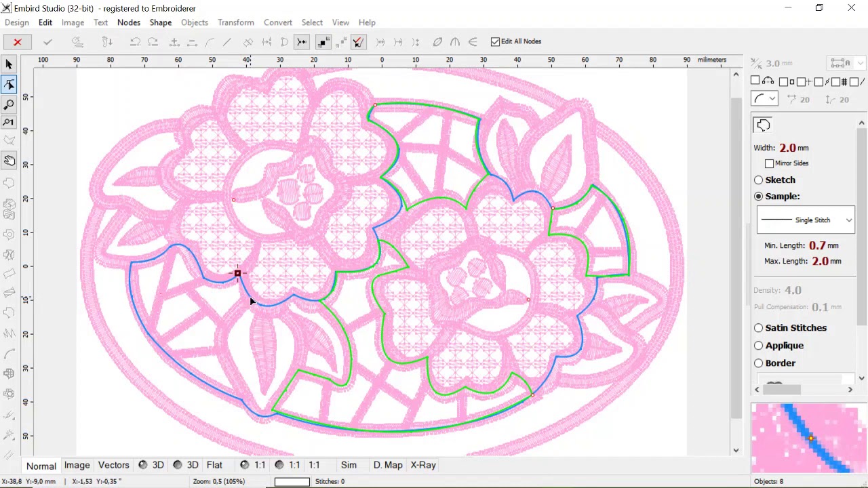Open the Design menu
This screenshot has width=868, height=488.
(17, 22)
